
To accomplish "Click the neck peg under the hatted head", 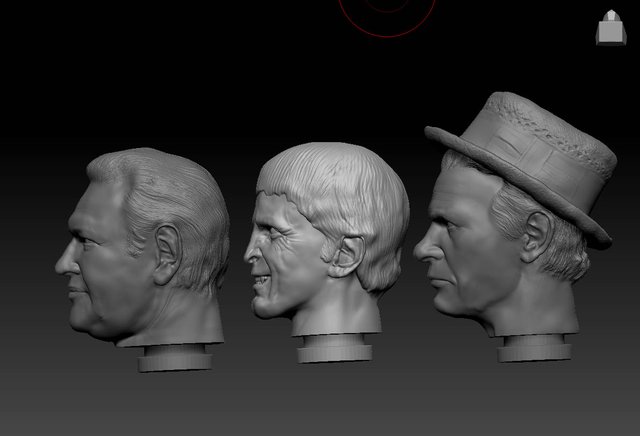I will [534, 348].
